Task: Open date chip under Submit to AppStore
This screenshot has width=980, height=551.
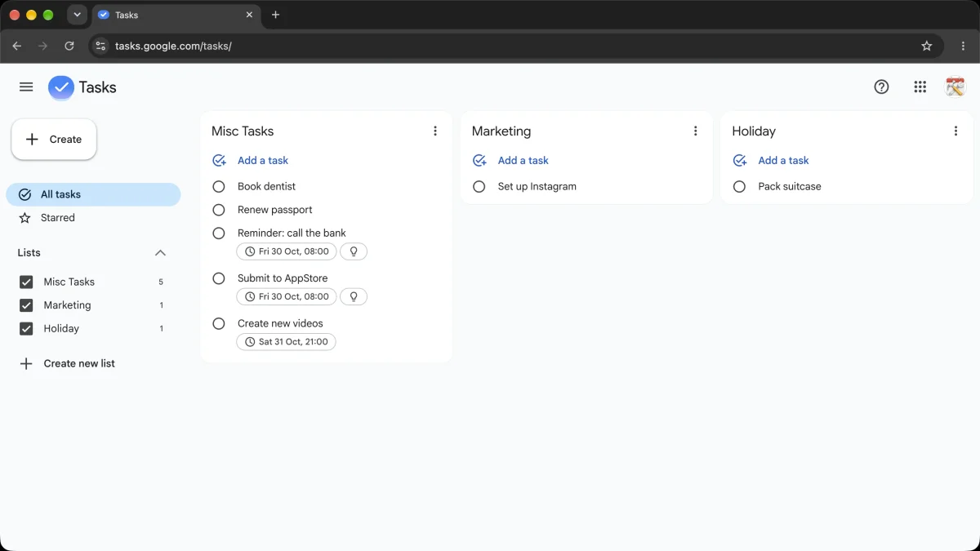Action: pos(287,296)
